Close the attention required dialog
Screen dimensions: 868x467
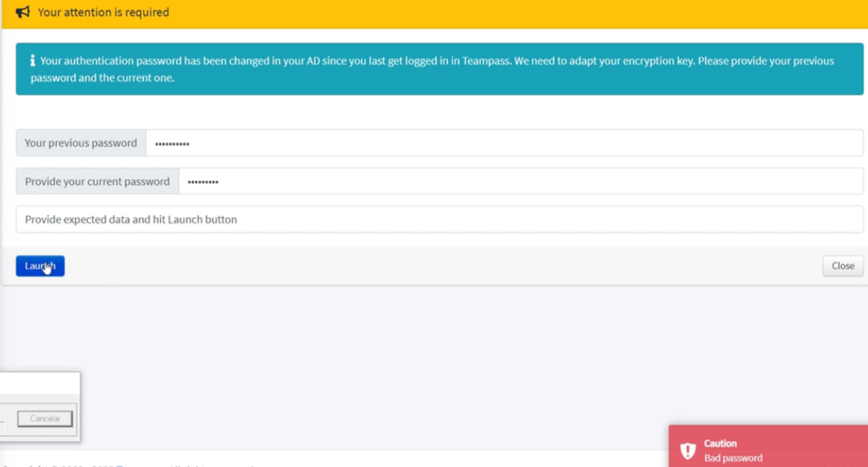842,265
